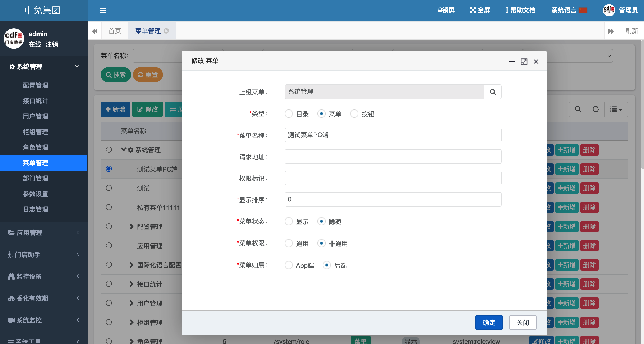Click the table search toggle icon
644x344 pixels.
click(x=578, y=109)
